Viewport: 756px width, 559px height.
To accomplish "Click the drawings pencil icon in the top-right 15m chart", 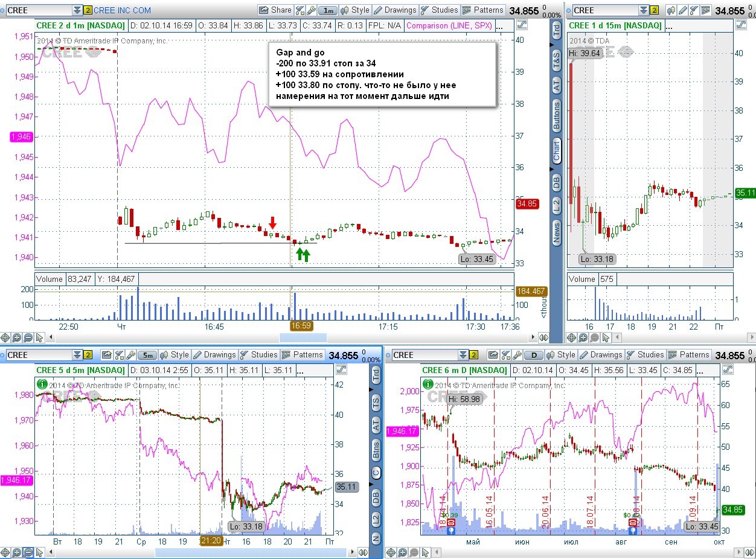I will click(682, 10).
